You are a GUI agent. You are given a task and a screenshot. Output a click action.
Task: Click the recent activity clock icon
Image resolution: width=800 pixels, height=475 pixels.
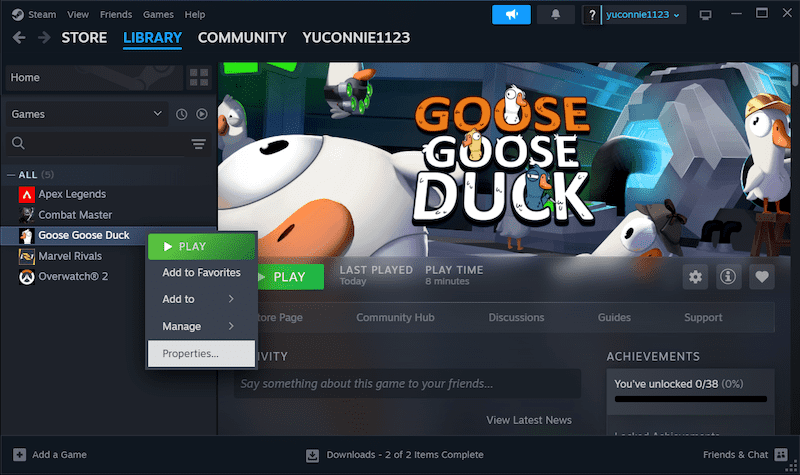point(182,115)
